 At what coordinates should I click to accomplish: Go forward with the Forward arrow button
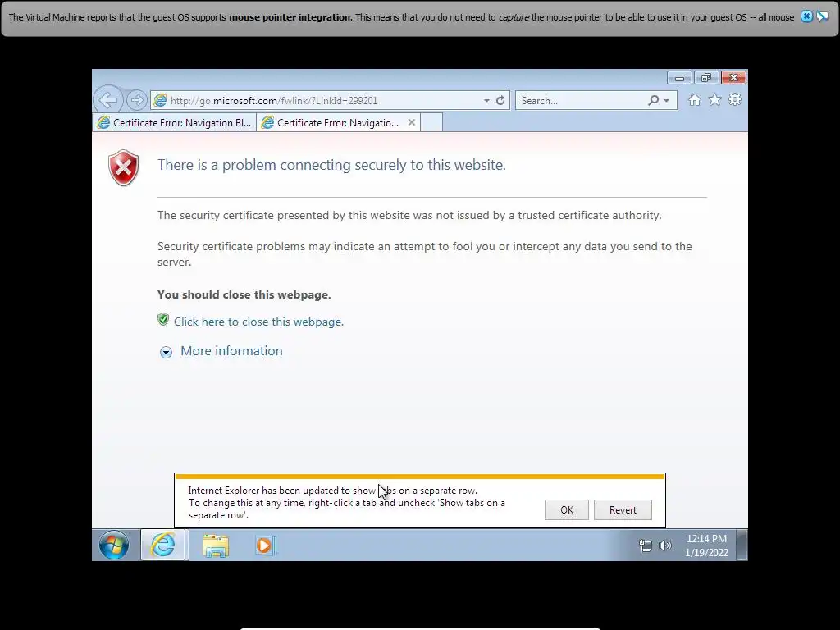(x=137, y=99)
